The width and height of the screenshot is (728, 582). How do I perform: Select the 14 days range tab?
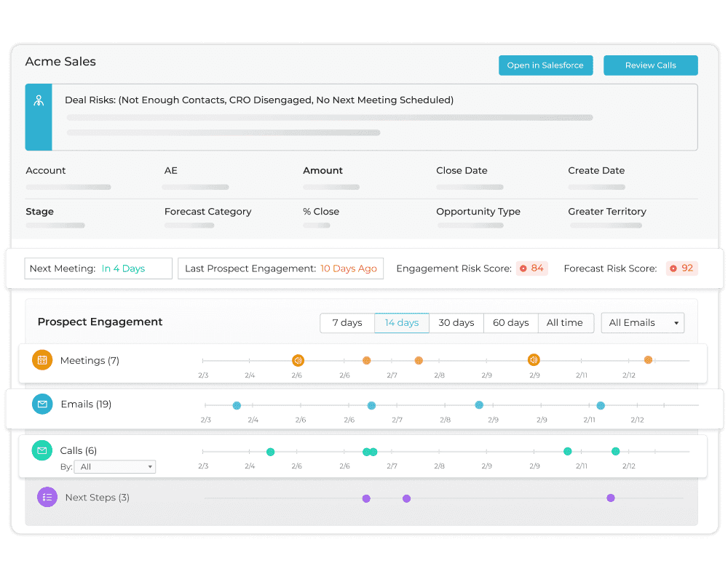[402, 323]
